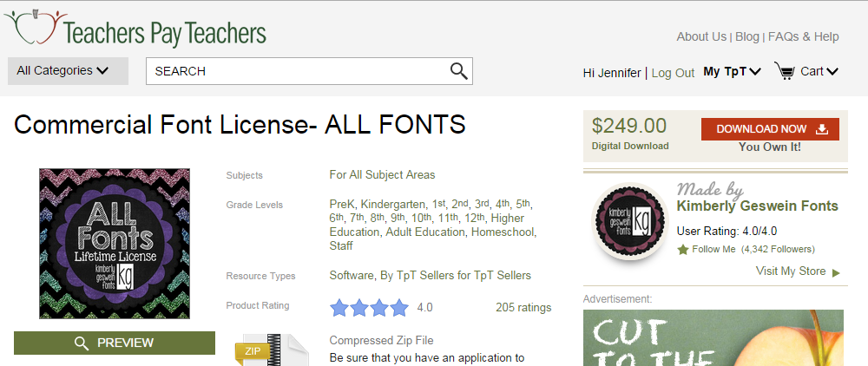This screenshot has height=366, width=868.
Task: Select the Kindergarten grade level link
Action: [393, 204]
